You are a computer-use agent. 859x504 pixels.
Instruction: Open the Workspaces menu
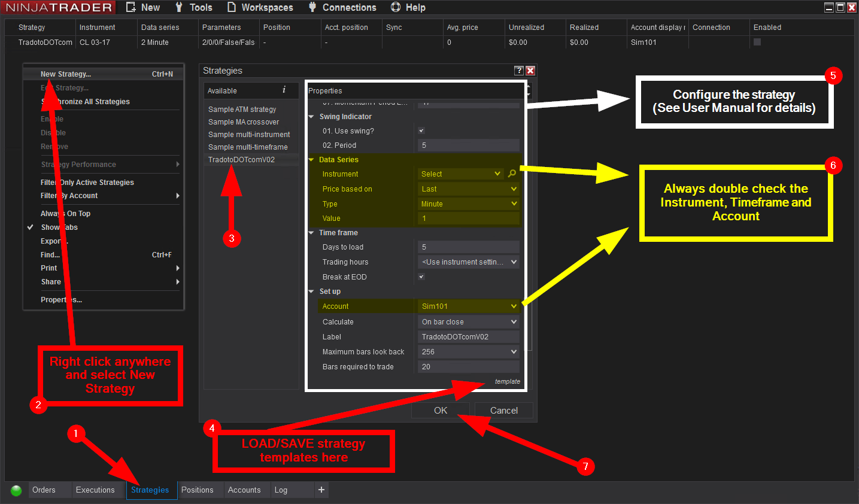(260, 7)
